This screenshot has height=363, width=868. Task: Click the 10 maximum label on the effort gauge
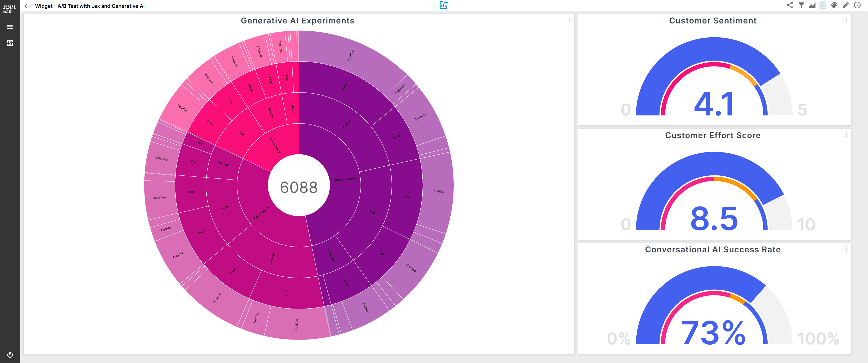[806, 224]
